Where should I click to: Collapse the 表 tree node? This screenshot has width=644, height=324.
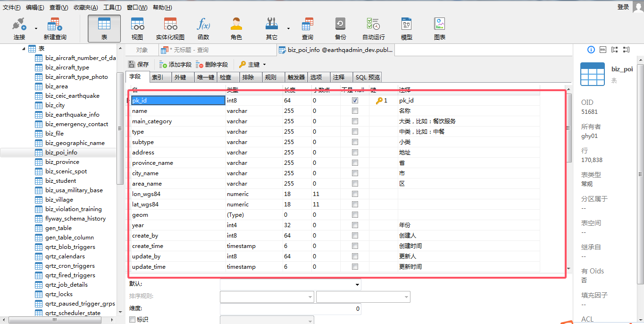24,49
